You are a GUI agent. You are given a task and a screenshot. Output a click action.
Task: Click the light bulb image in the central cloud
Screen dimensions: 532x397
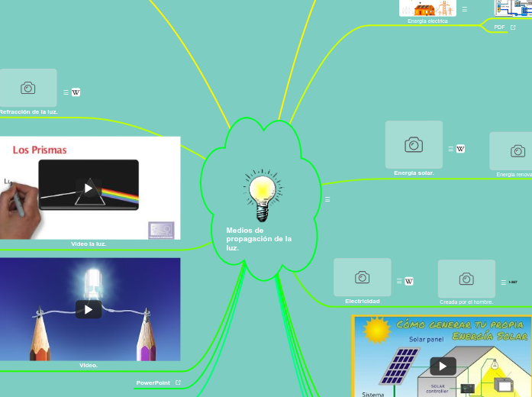262,195
